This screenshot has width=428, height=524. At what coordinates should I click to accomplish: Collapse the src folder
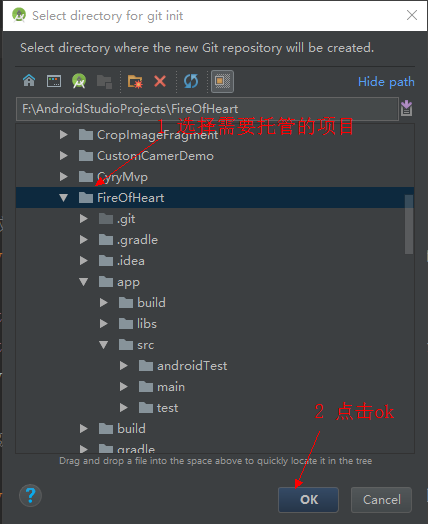104,345
